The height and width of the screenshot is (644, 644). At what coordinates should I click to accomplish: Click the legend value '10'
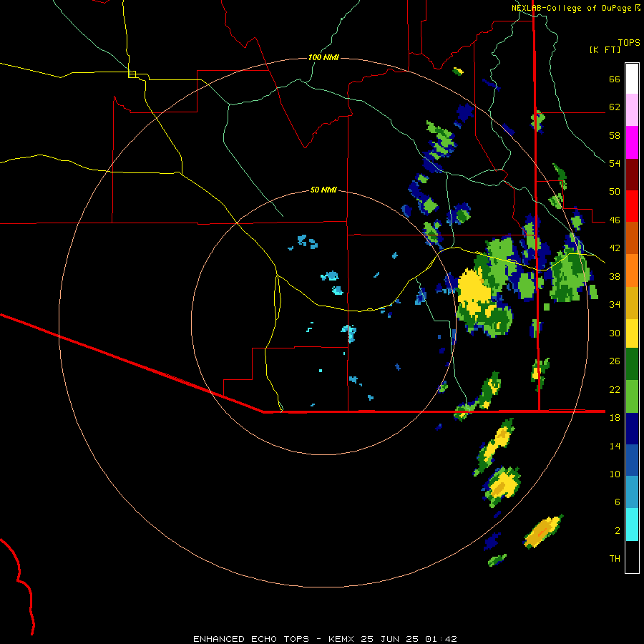pyautogui.click(x=615, y=474)
